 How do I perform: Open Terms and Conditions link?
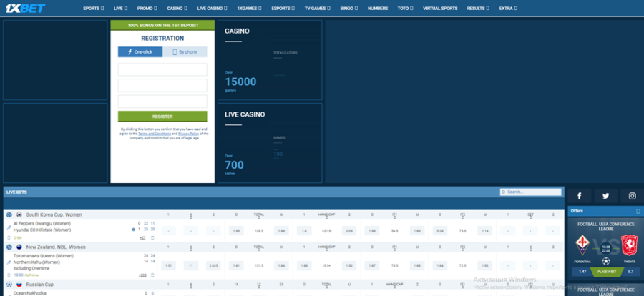click(155, 134)
